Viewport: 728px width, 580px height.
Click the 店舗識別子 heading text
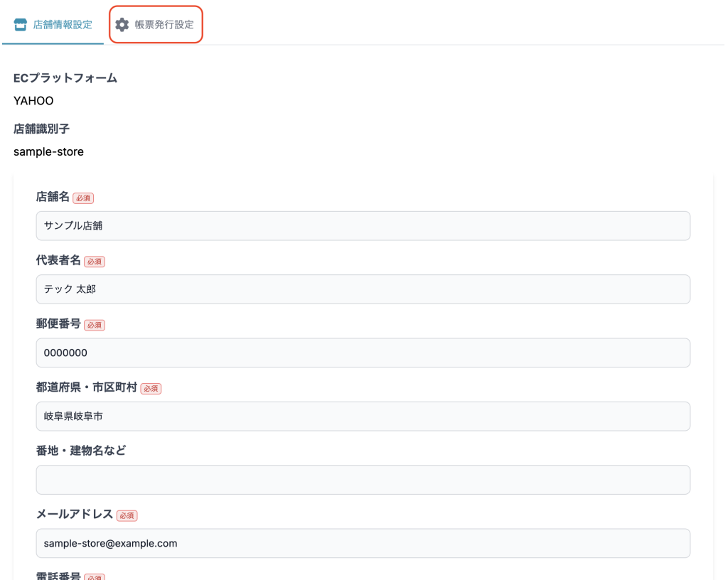pyautogui.click(x=41, y=129)
